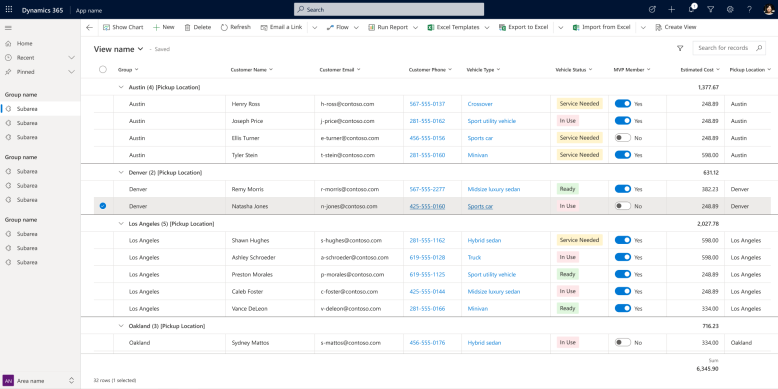The width and height of the screenshot is (778, 389).
Task: Expand the Recent section in sidebar
Action: pos(71,58)
